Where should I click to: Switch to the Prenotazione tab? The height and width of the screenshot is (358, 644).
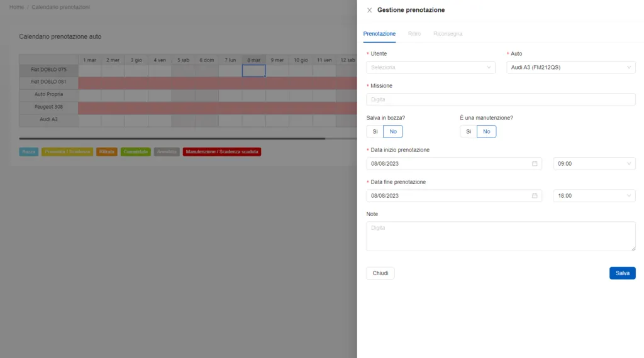coord(379,34)
